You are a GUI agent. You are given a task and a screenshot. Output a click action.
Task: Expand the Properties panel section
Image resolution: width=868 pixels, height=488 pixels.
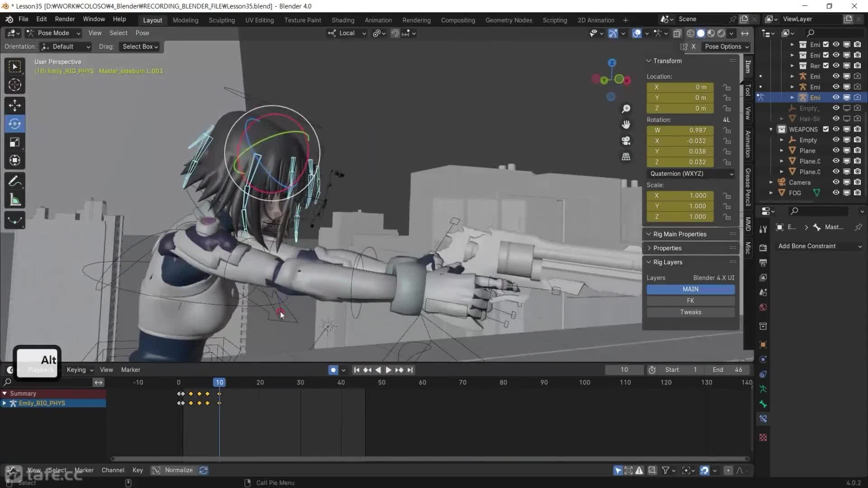pos(667,248)
